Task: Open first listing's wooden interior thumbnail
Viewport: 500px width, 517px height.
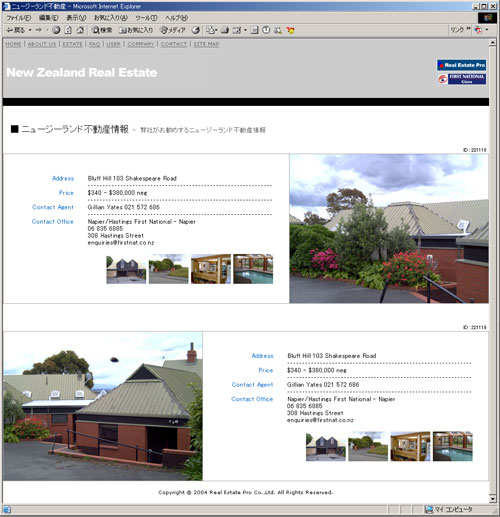Action: coord(211,269)
